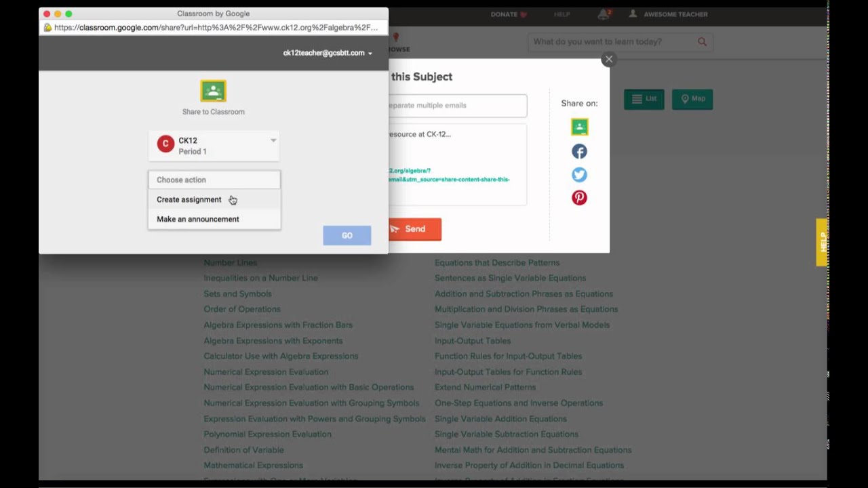Share on Twitter icon
868x488 pixels.
coord(579,175)
